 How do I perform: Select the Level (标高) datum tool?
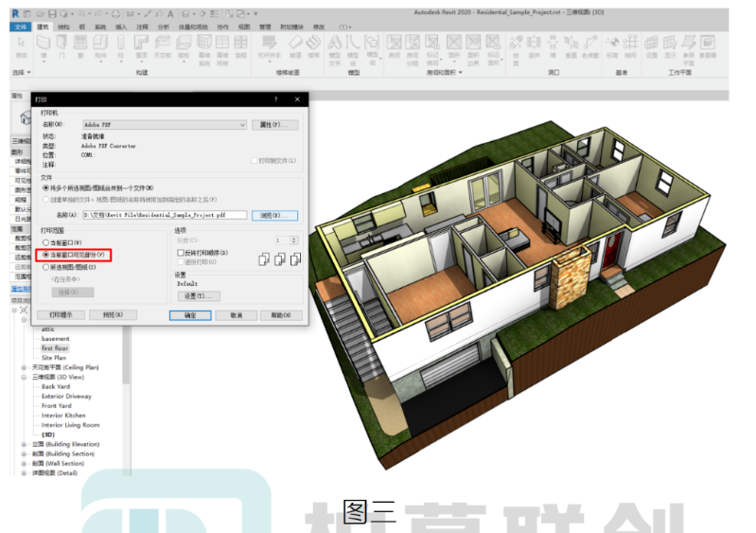pos(612,46)
